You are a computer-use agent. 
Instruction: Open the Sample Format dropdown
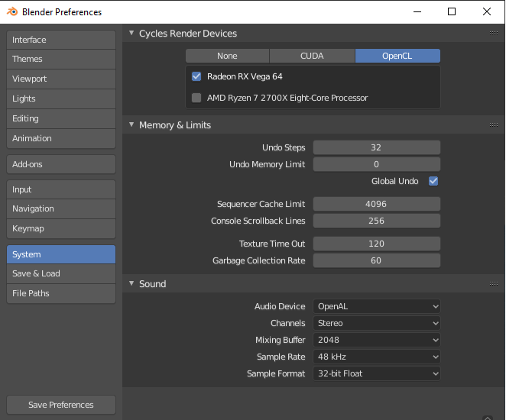377,373
